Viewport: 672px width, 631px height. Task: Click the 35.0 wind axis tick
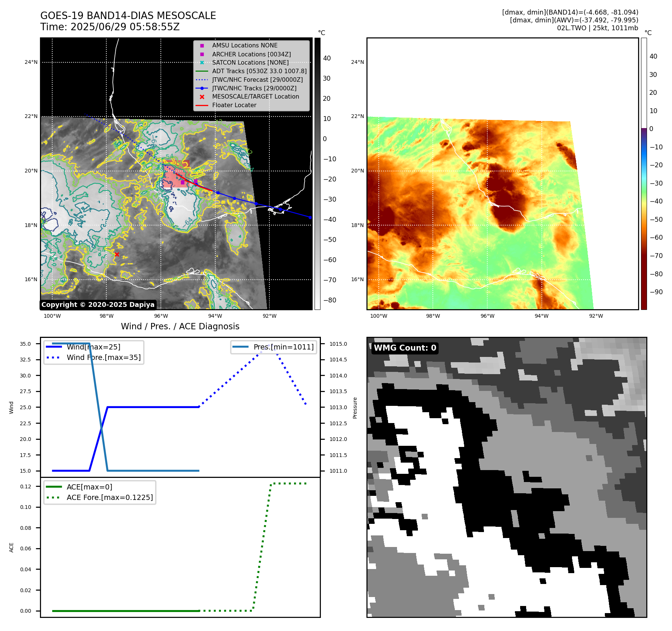tap(25, 344)
